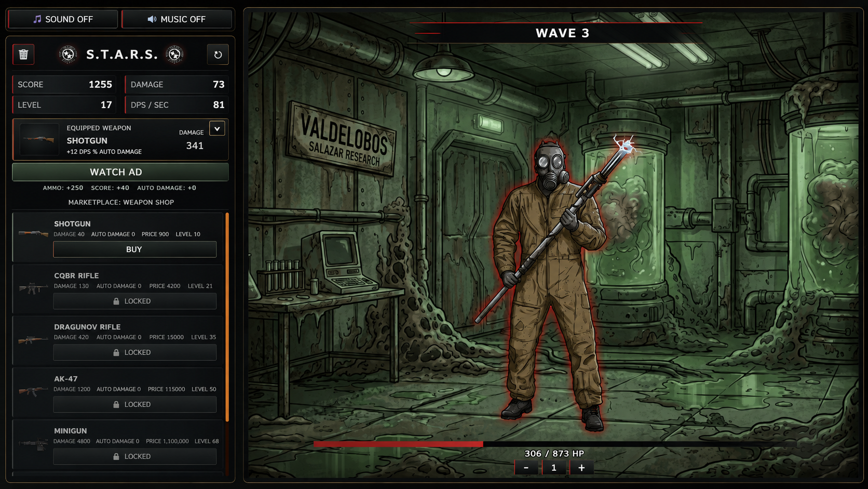Click the Minigun weapon picture
This screenshot has height=489, width=868.
(33, 443)
